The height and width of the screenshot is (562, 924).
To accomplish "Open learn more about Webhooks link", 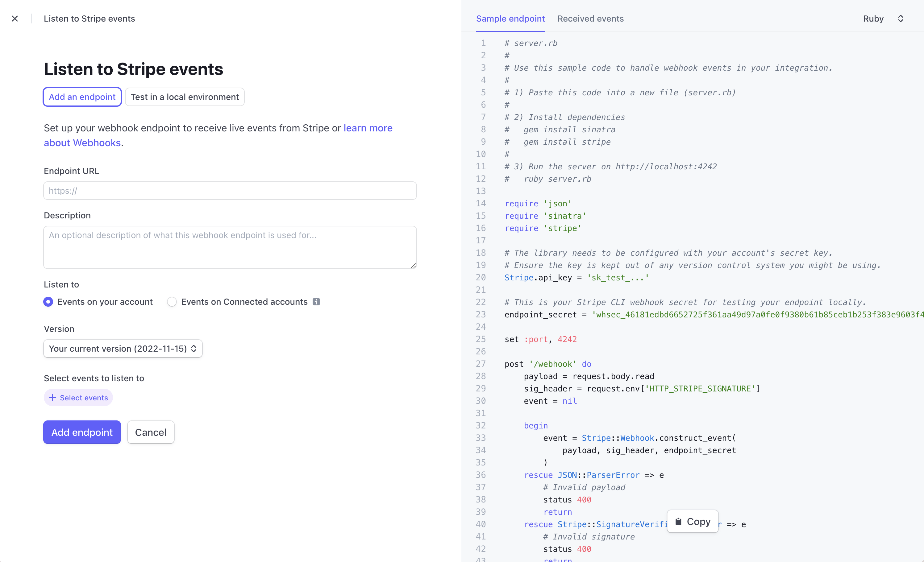I will 368,128.
